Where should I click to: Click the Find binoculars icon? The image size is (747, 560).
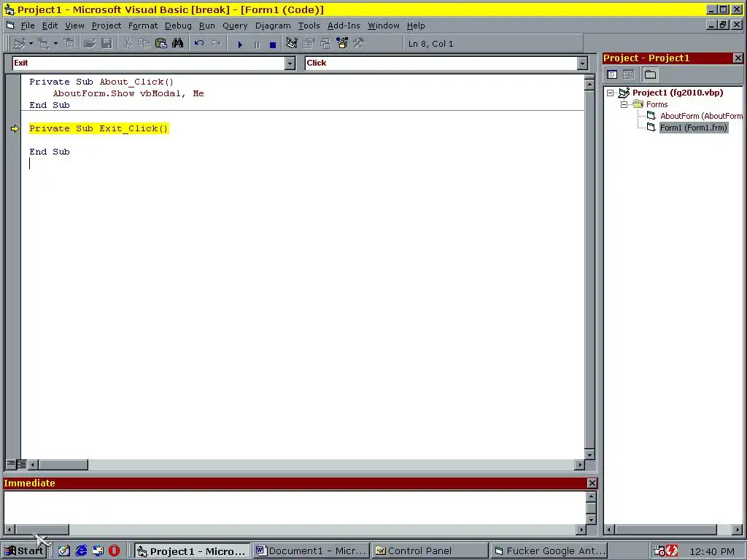pyautogui.click(x=178, y=44)
